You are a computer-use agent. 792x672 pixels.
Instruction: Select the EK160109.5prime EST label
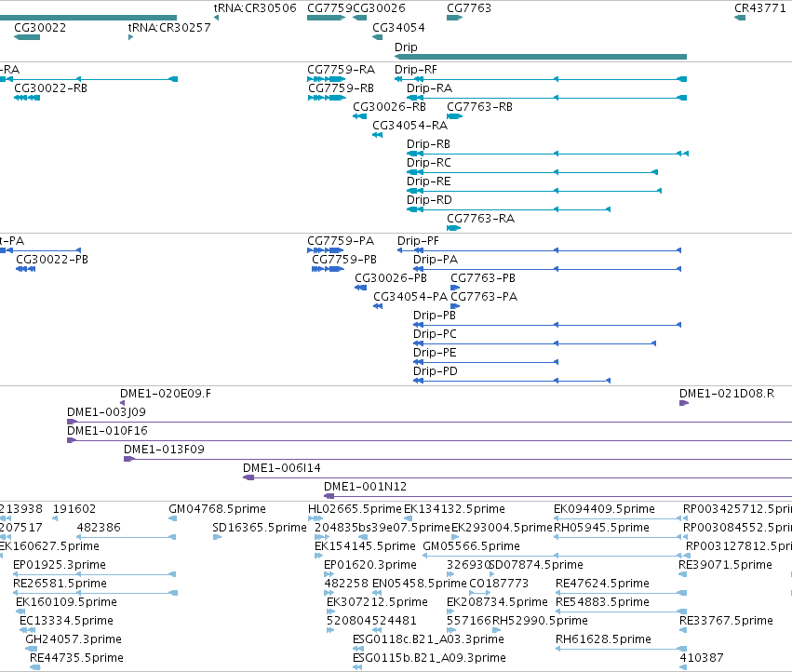67,602
